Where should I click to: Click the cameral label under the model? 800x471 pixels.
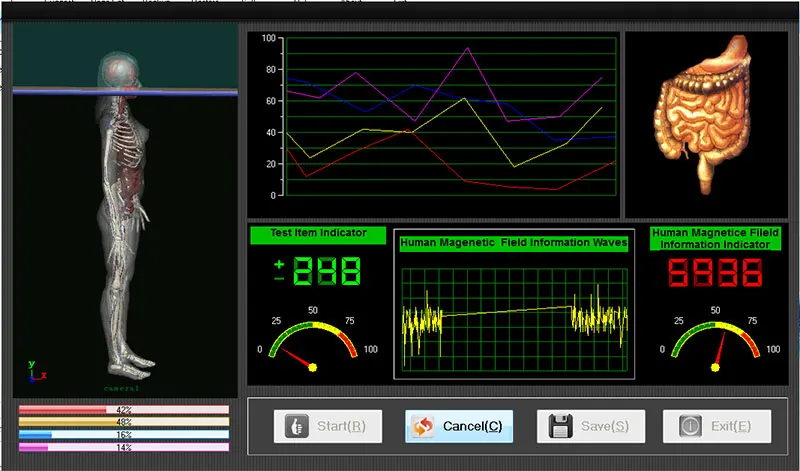[122, 387]
